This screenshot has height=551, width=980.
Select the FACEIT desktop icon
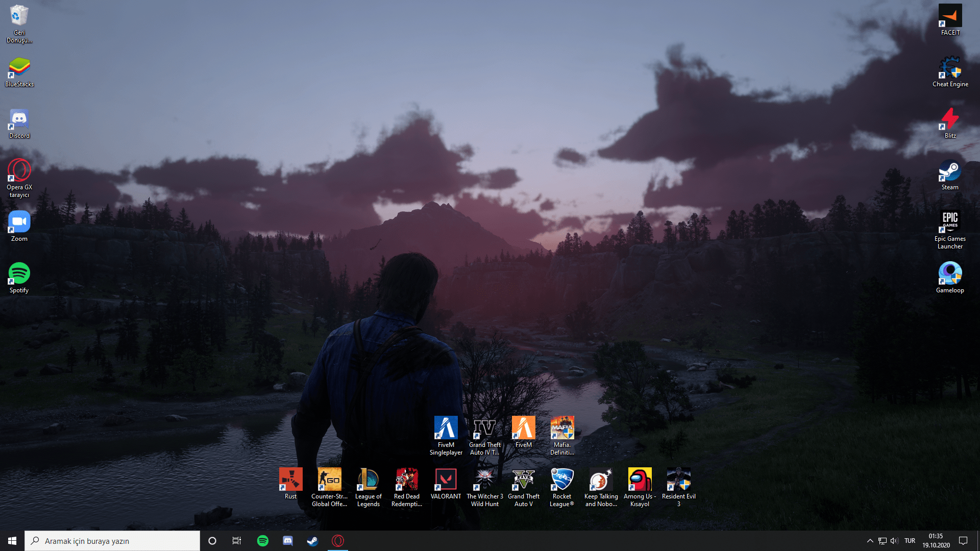[950, 17]
